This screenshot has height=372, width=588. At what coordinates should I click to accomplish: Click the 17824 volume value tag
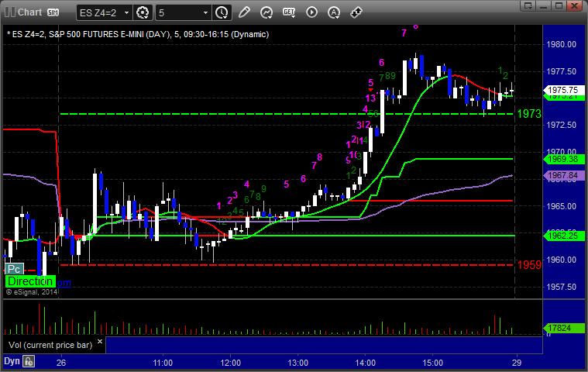point(564,328)
